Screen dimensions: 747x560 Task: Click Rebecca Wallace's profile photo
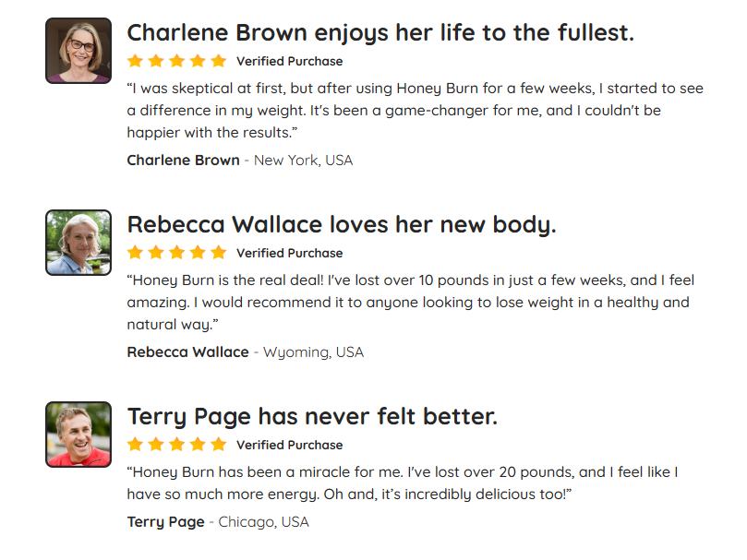(78, 243)
